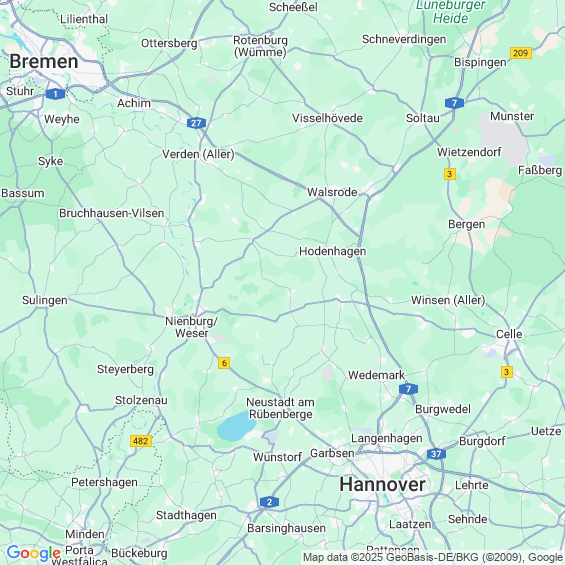565x565 pixels.
Task: Click the A2 highway shield above Barsinghausen
Action: (269, 502)
